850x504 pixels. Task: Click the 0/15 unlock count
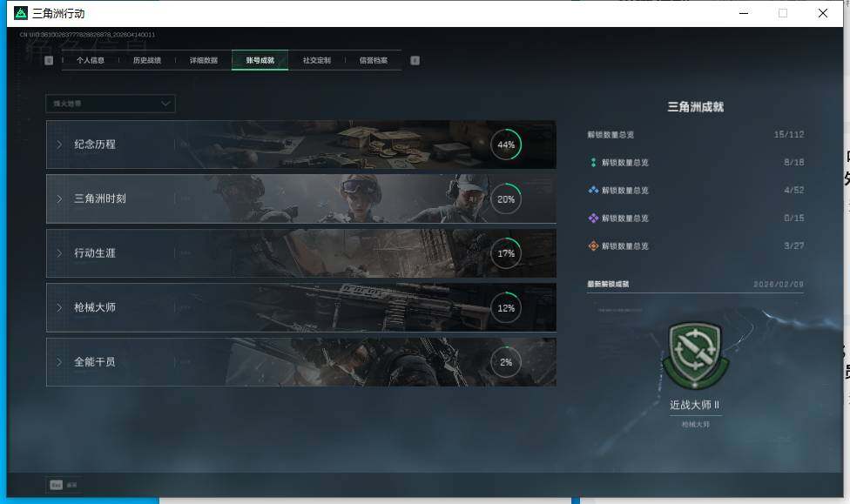click(x=793, y=218)
